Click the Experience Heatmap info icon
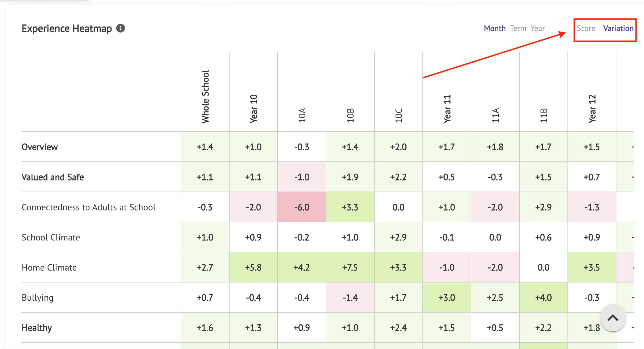This screenshot has height=349, width=644. tap(121, 28)
